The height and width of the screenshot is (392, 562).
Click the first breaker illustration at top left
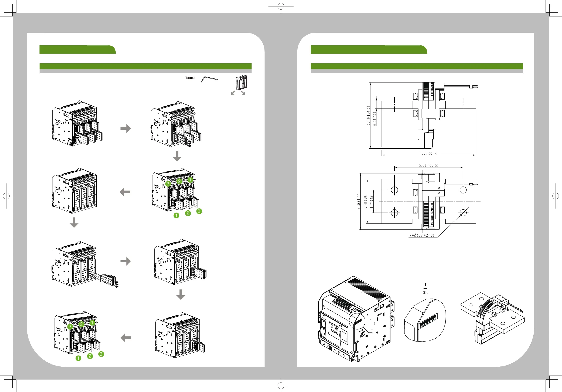[77, 123]
